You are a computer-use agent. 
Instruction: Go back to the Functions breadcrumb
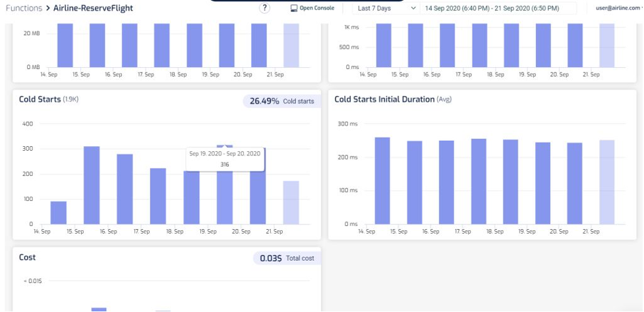(x=24, y=9)
